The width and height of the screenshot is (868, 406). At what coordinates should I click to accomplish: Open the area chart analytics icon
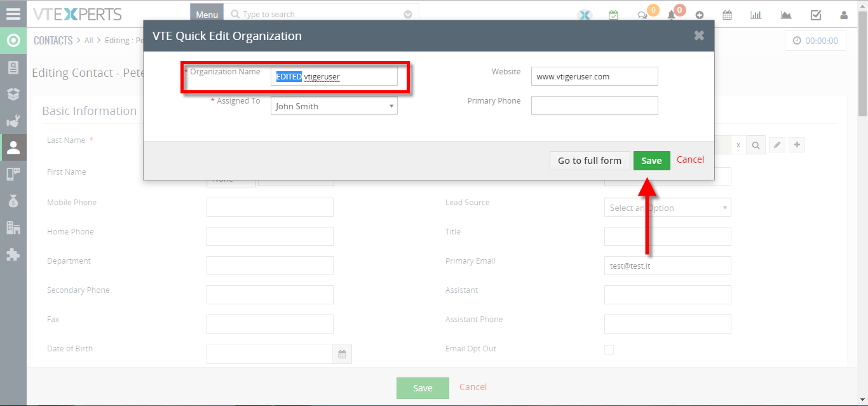point(786,15)
